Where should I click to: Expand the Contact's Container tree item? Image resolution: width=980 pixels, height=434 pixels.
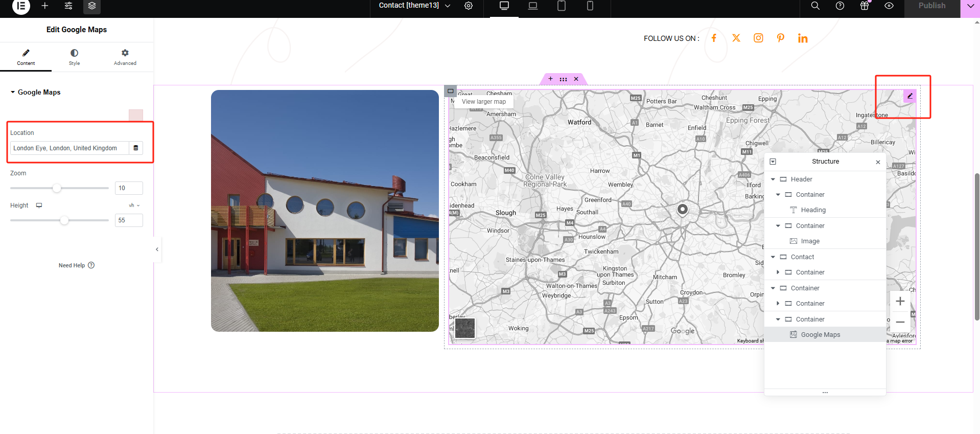[x=778, y=272]
